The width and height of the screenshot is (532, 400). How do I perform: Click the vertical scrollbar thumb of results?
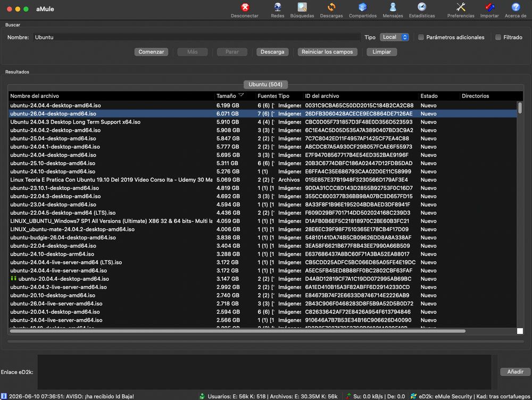pyautogui.click(x=520, y=108)
